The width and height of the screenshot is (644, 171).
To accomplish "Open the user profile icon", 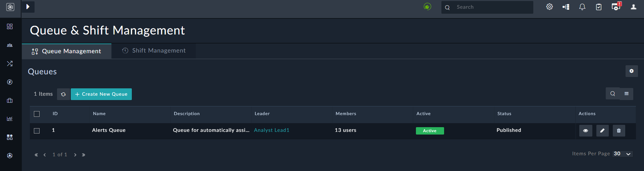I will (633, 7).
